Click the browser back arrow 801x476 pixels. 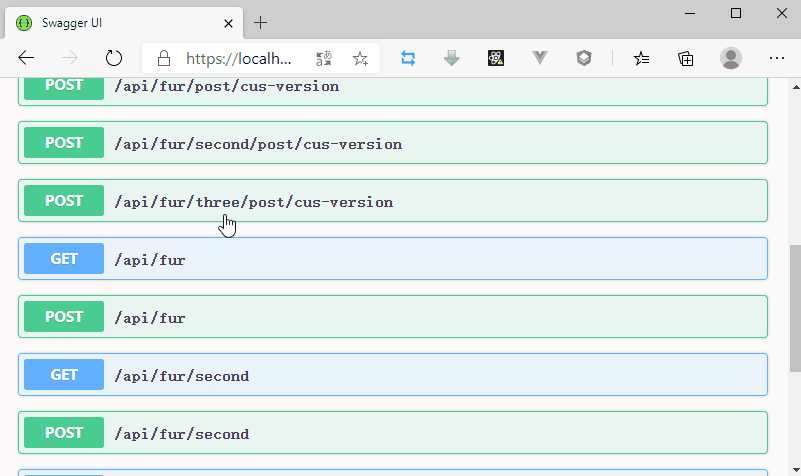coord(27,58)
